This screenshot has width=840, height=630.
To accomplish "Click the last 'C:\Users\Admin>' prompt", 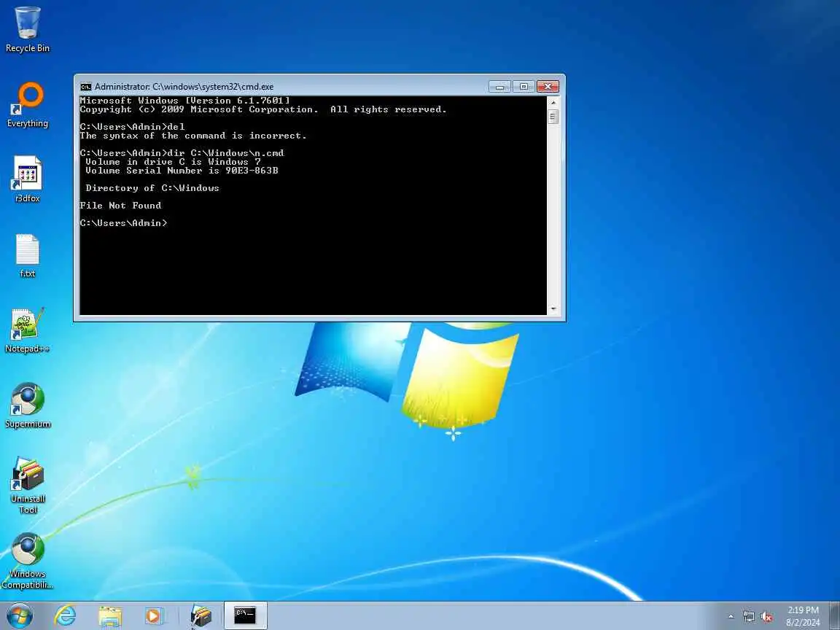I will [123, 223].
